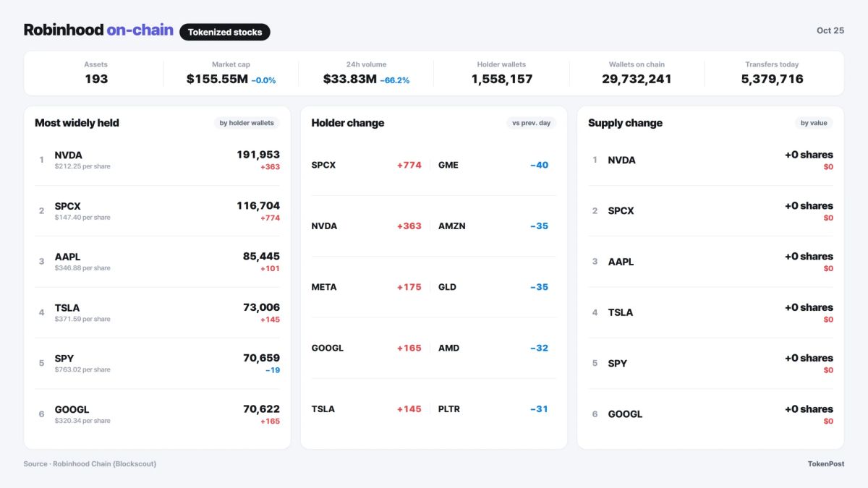Image resolution: width=868 pixels, height=488 pixels.
Task: Click SPY's −19 holder change
Action: click(x=272, y=370)
